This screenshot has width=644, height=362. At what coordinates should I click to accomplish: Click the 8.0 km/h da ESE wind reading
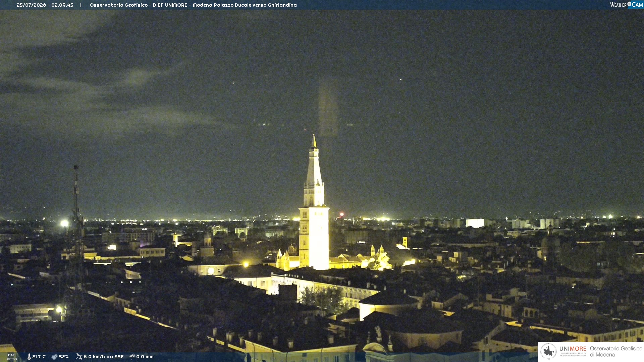pos(103,357)
